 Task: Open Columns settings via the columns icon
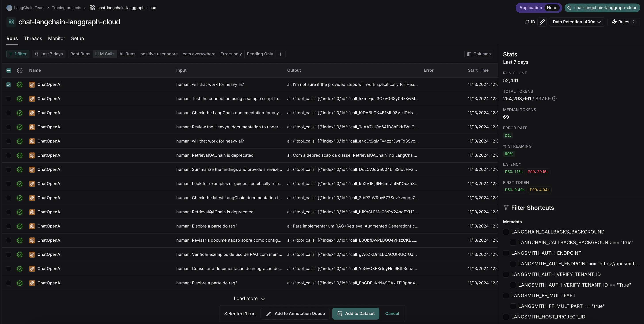469,54
